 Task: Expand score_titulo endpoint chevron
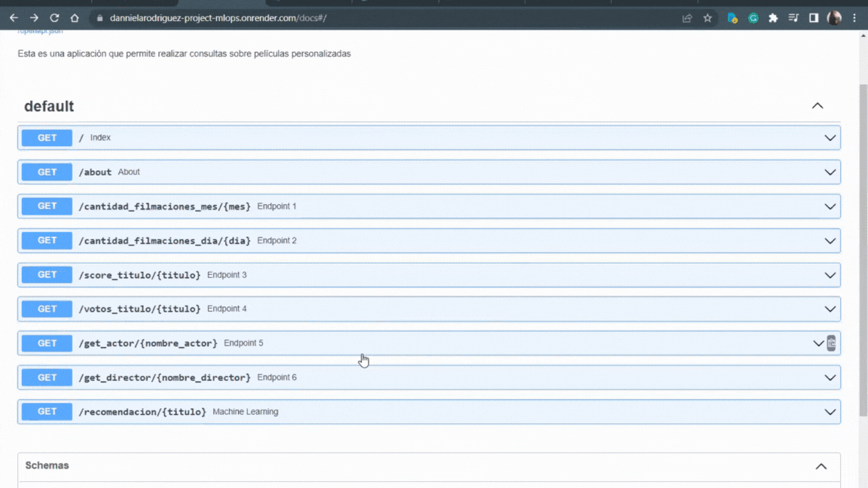[830, 275]
